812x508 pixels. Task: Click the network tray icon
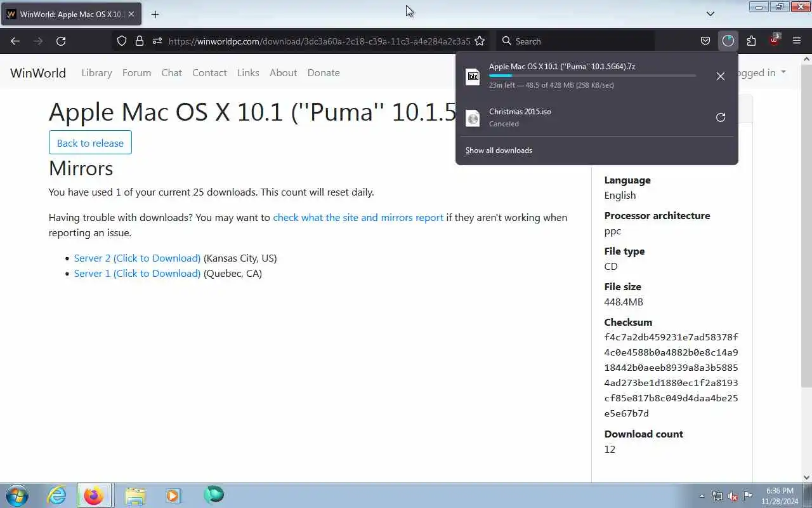[717, 496]
